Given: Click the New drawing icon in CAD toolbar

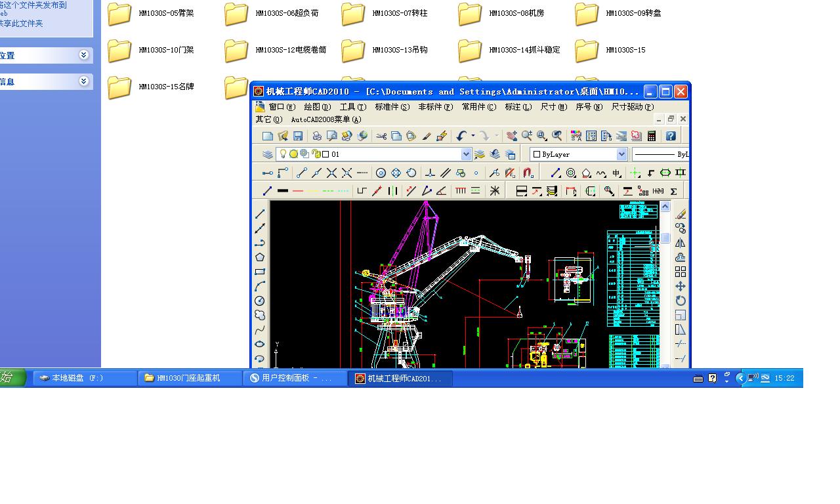Looking at the screenshot, I should tap(267, 136).
